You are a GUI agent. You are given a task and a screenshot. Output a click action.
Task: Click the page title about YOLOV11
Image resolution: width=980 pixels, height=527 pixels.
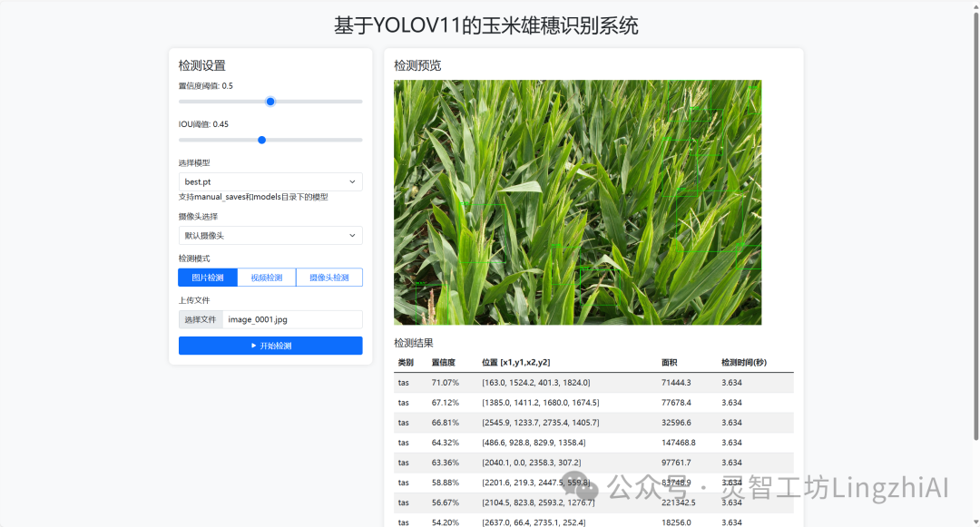(x=485, y=25)
